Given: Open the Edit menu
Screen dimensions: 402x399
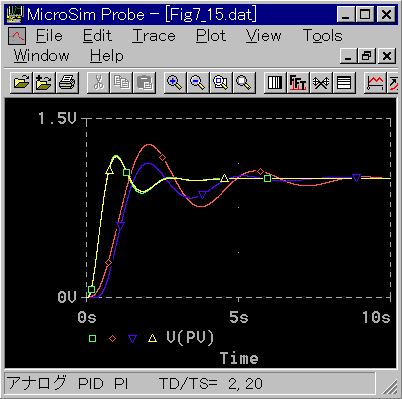Looking at the screenshot, I should coord(97,36).
